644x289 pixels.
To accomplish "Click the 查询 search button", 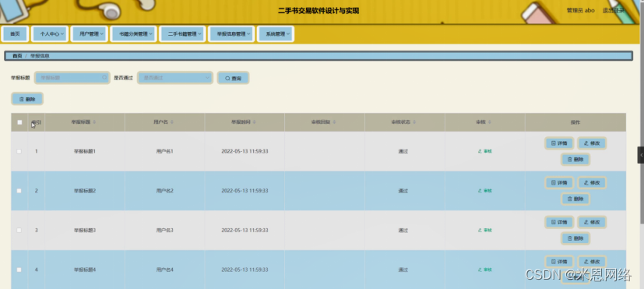I will click(233, 78).
